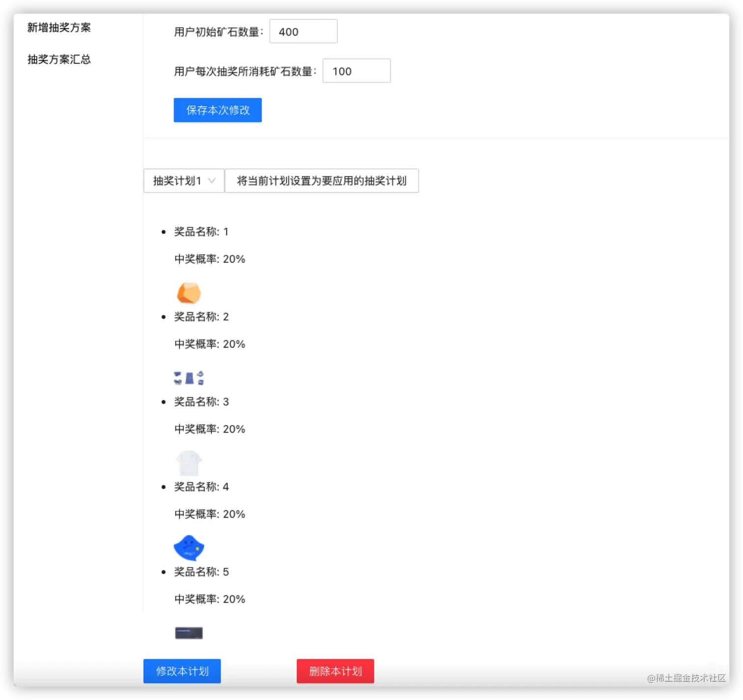
Task: Click the dark badge icon for prize 5
Action: (189, 632)
